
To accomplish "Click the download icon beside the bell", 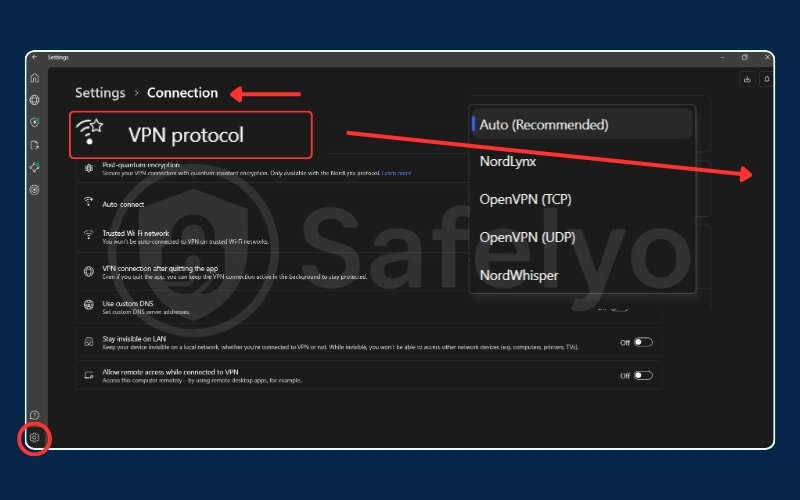I will tap(747, 79).
